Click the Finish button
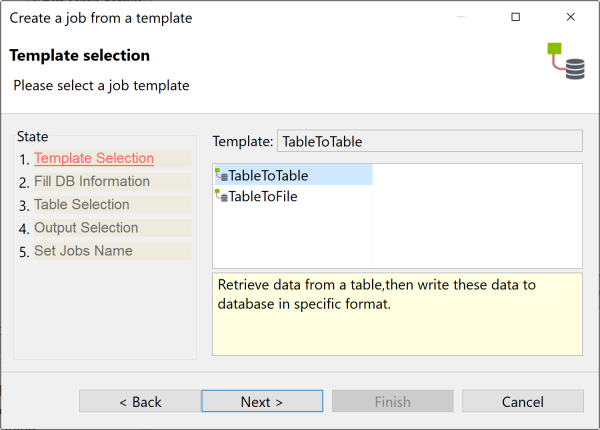The image size is (600, 430). click(393, 401)
